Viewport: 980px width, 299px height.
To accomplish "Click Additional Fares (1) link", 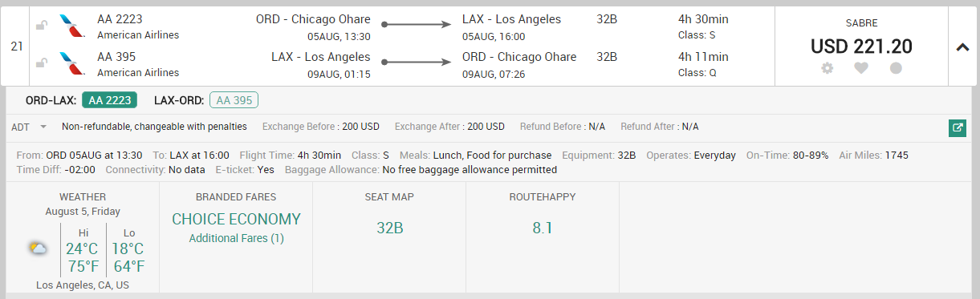I will [236, 238].
